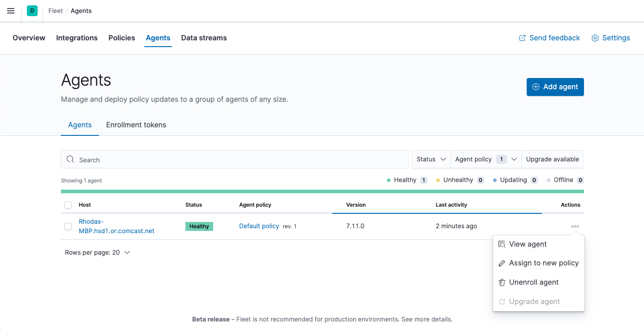Click the three-dot actions icon in agent row
Viewport: 644px width, 330px height.
tap(575, 226)
